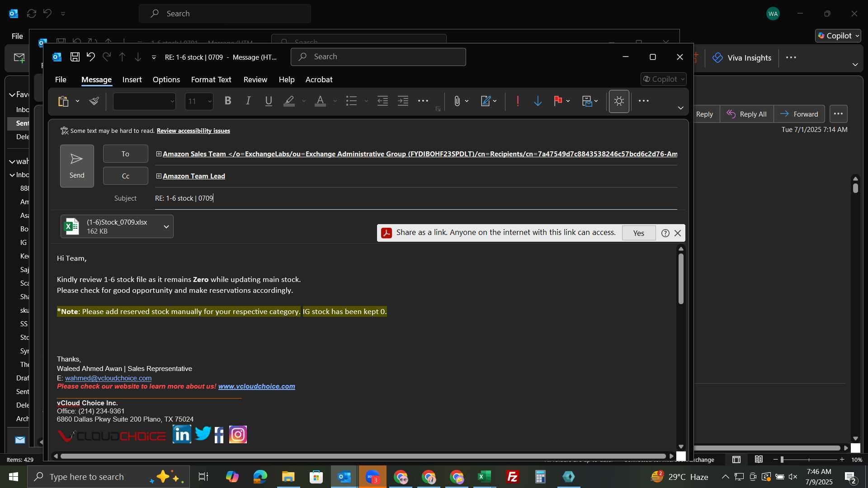Expand the Amazon Sales Team contact group

click(159, 154)
